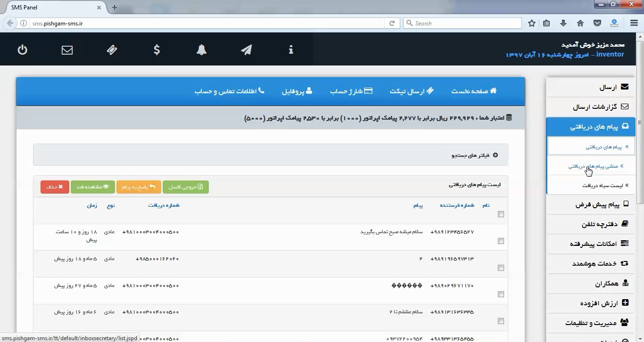Expand مدیریت و تنظیمات sidebar menu
The height and width of the screenshot is (342, 644).
point(591,323)
